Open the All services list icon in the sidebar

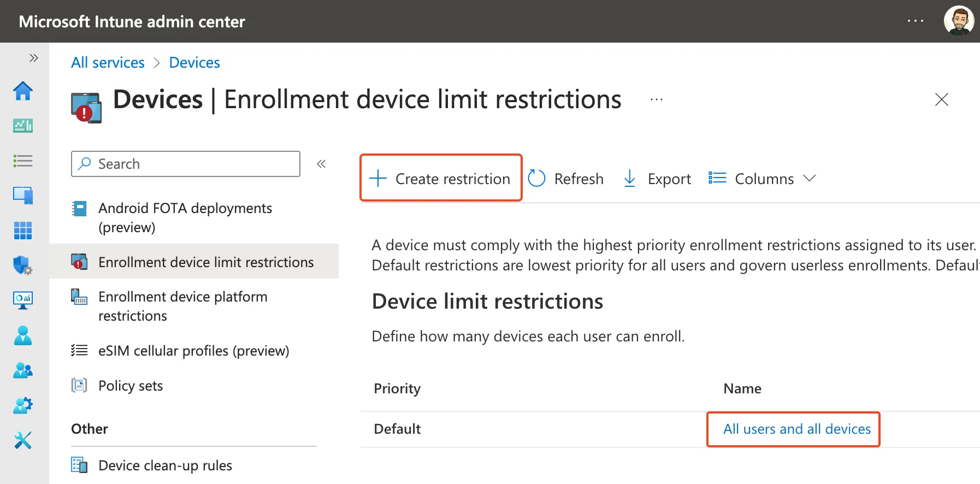23,161
